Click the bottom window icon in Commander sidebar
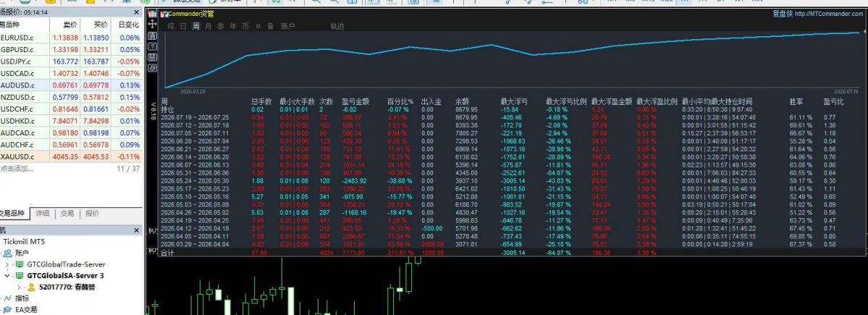 coord(152,68)
